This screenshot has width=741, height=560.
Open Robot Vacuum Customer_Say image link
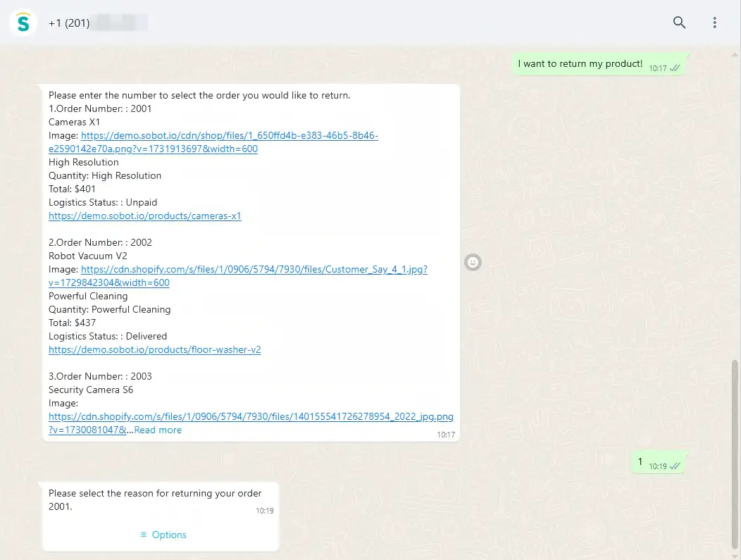point(237,276)
